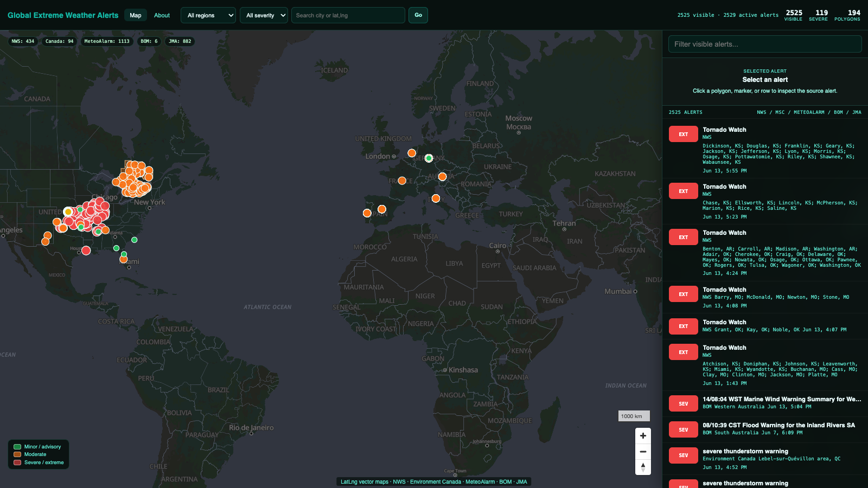Screen dimensions: 868x488
Task: Select the Canada: 94 source chip
Action: (59, 41)
